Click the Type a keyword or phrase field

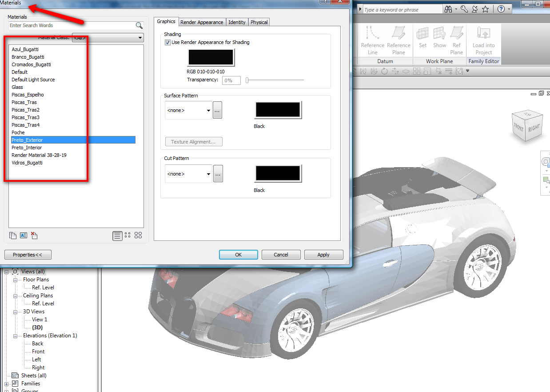pyautogui.click(x=402, y=9)
